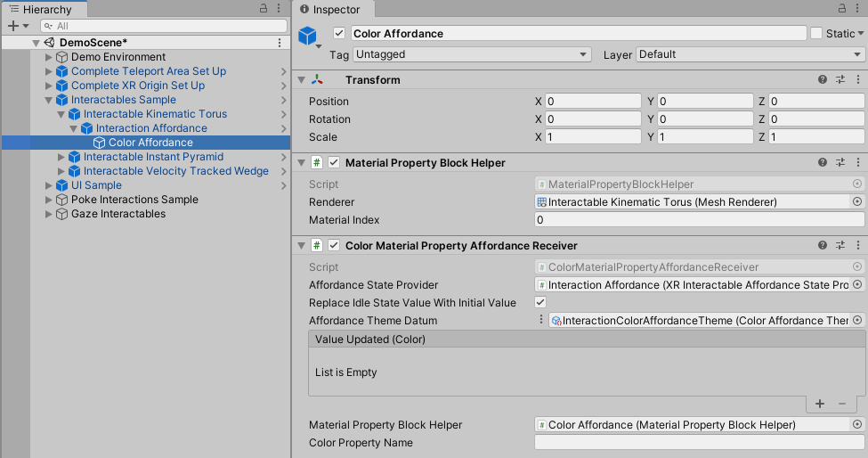Select Interactable Instant Pyramid in hierarchy

(x=153, y=157)
